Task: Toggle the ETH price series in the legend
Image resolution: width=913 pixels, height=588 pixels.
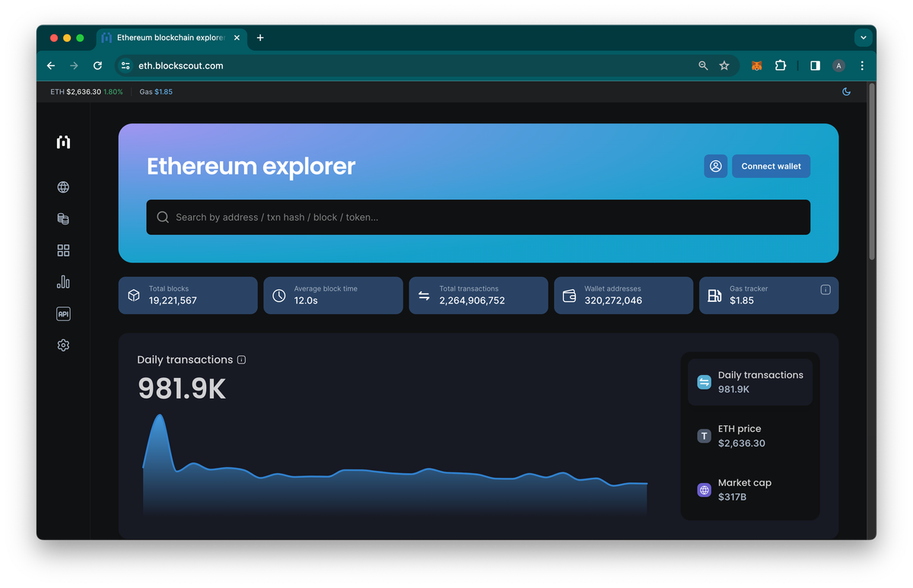Action: [x=750, y=436]
